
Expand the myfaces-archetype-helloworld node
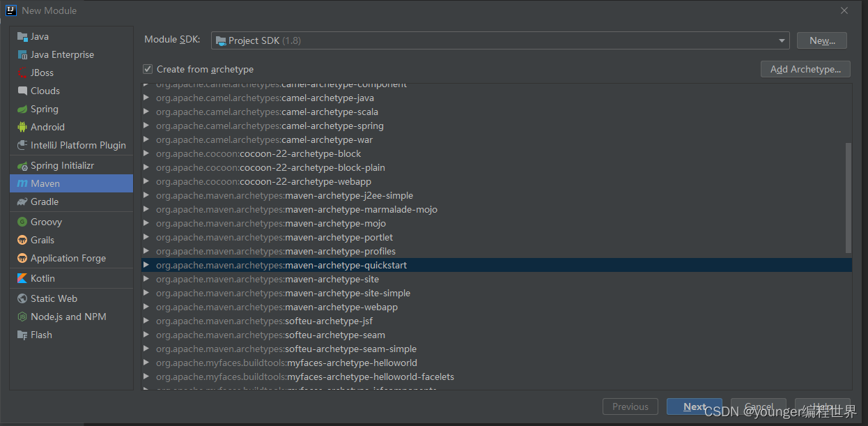pos(146,363)
